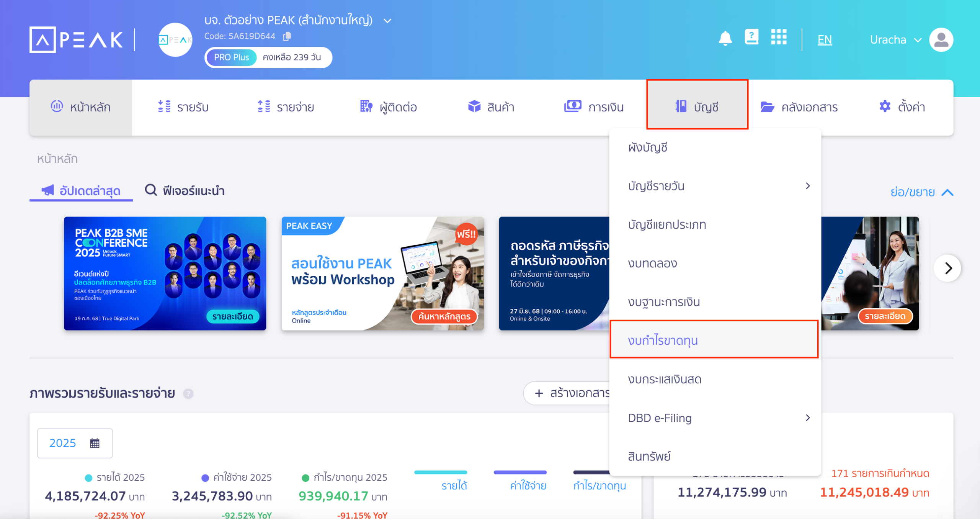The height and width of the screenshot is (519, 980).
Task: Open the หน้าหลัก menu
Action: (81, 107)
